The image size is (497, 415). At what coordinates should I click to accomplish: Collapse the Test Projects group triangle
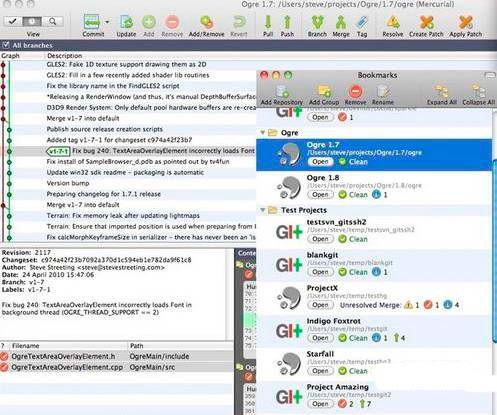coord(263,210)
